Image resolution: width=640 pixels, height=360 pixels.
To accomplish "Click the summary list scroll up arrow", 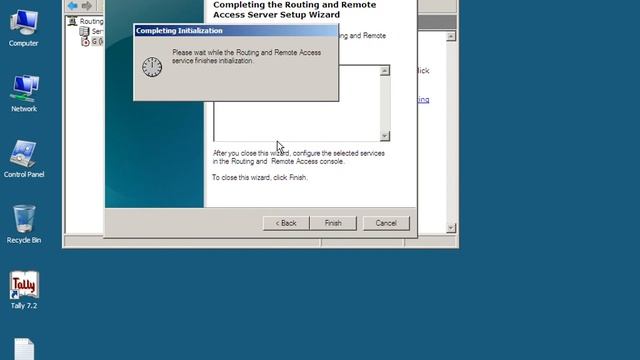I will (384, 71).
